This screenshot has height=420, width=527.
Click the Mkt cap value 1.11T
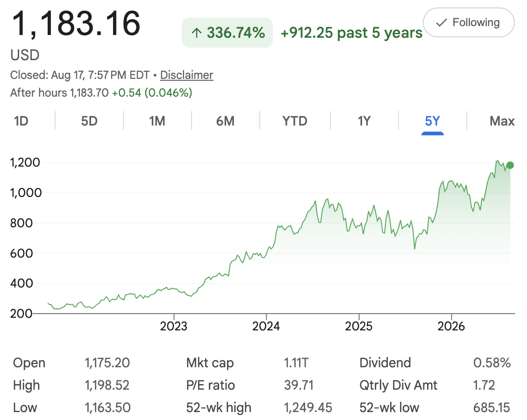click(296, 363)
